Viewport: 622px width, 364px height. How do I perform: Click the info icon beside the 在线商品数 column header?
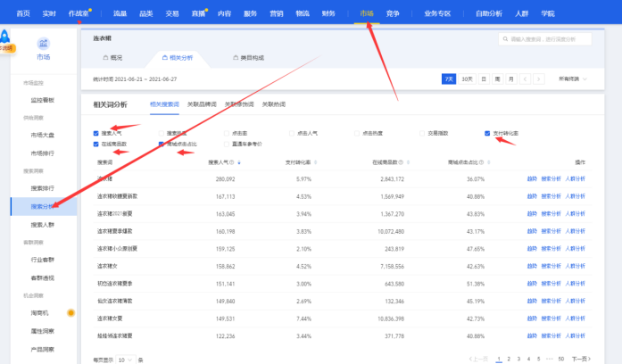(401, 162)
